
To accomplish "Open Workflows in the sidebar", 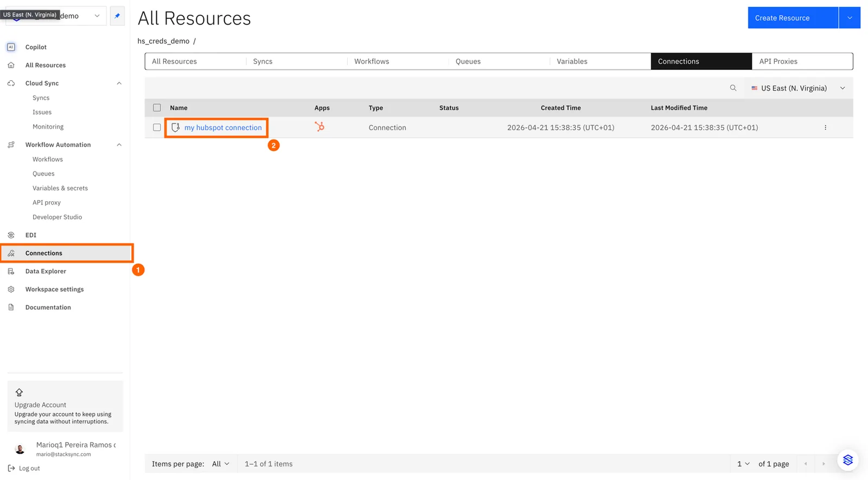I will [48, 159].
